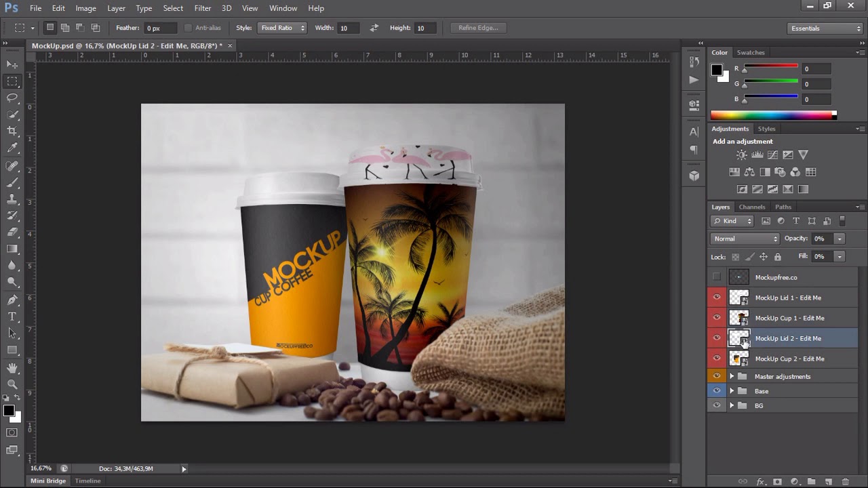Select the Horizontal Type tool
868x488 pixels.
pos(12,317)
